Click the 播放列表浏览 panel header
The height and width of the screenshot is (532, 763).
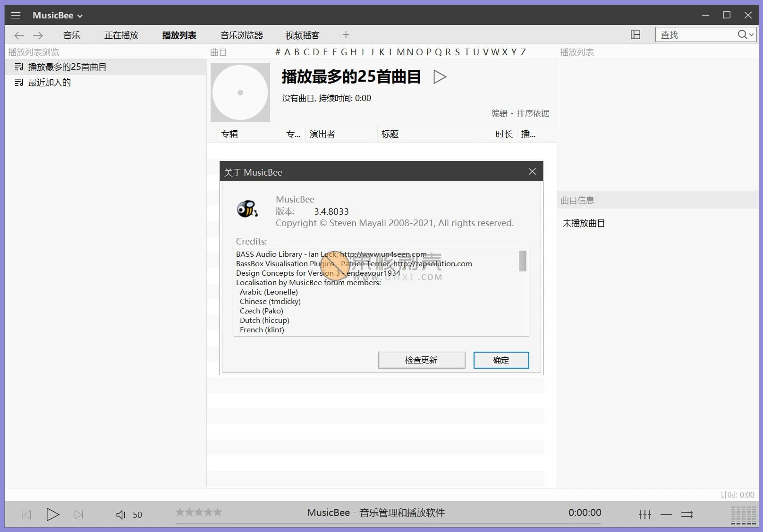pyautogui.click(x=34, y=52)
